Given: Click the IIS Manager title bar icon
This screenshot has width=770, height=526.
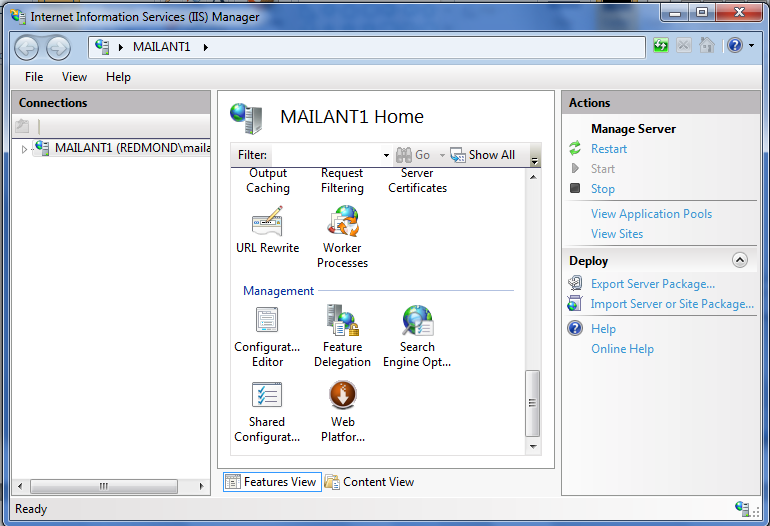Looking at the screenshot, I should [18, 16].
